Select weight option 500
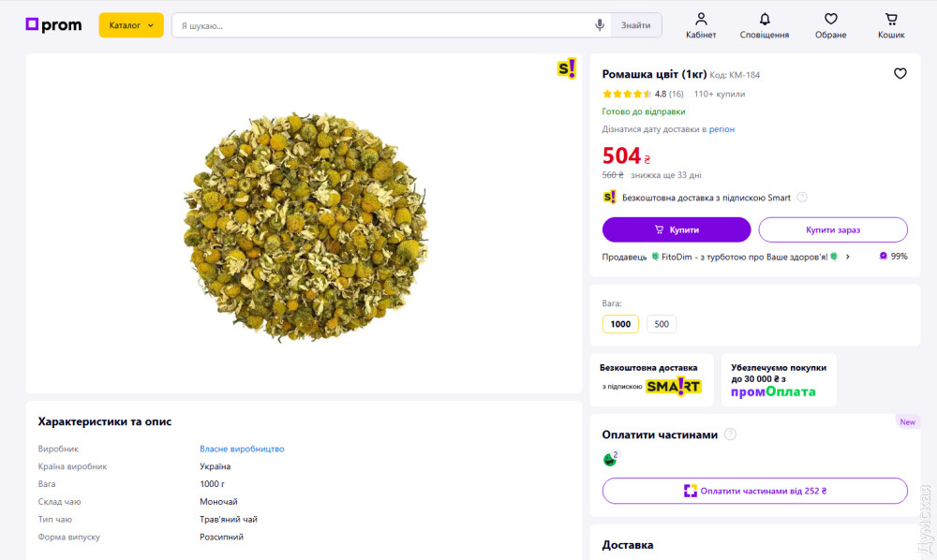The height and width of the screenshot is (560, 937). (662, 324)
